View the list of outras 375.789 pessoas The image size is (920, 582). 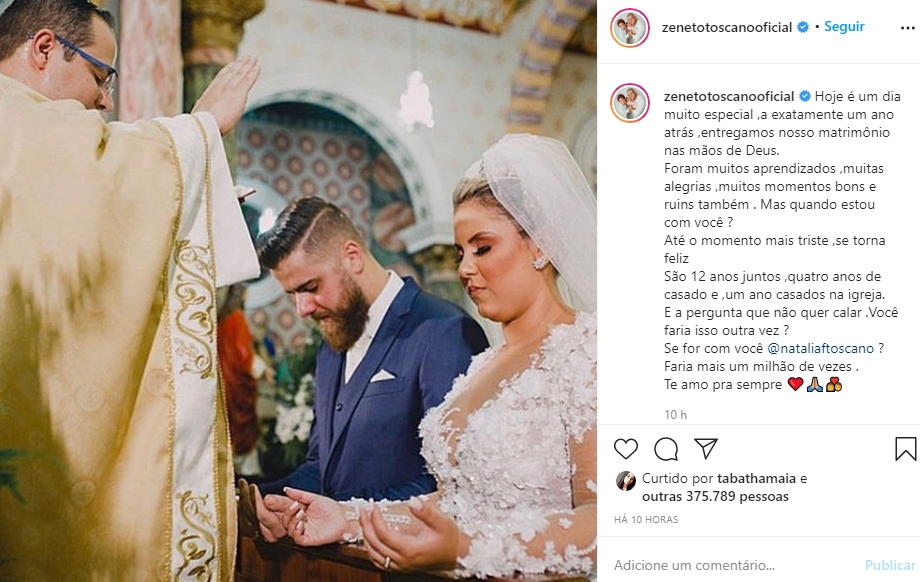(715, 497)
